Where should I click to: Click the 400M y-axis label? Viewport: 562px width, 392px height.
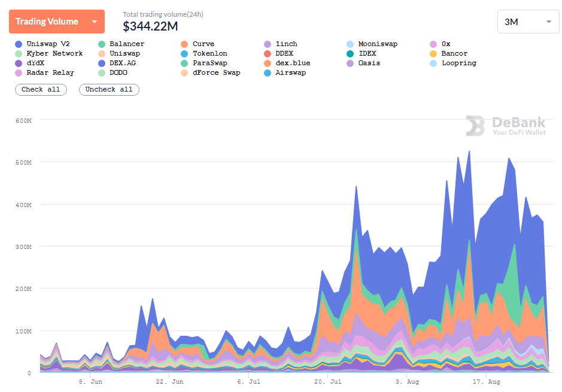pyautogui.click(x=24, y=205)
